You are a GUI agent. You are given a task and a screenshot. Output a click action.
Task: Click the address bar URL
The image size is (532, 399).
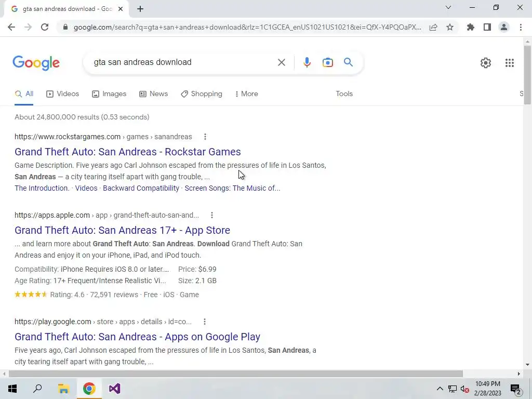pos(247,27)
